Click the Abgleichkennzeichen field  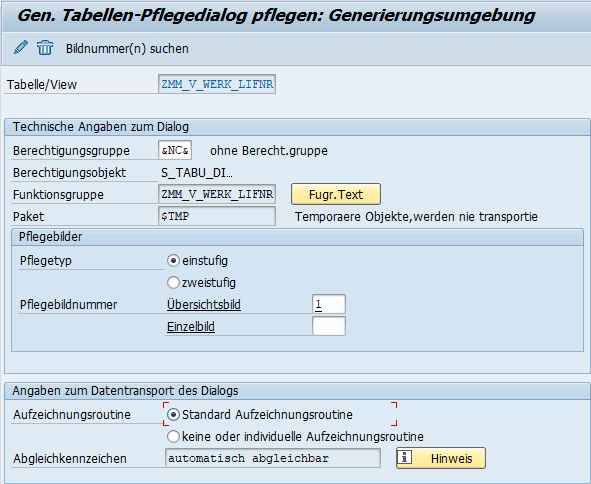click(x=273, y=458)
